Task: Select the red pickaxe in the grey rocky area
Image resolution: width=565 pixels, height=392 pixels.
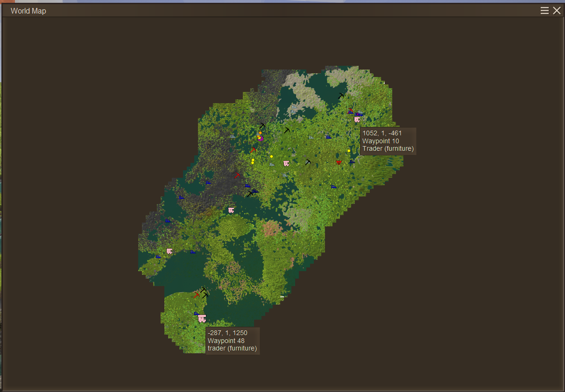Action: coord(237,175)
